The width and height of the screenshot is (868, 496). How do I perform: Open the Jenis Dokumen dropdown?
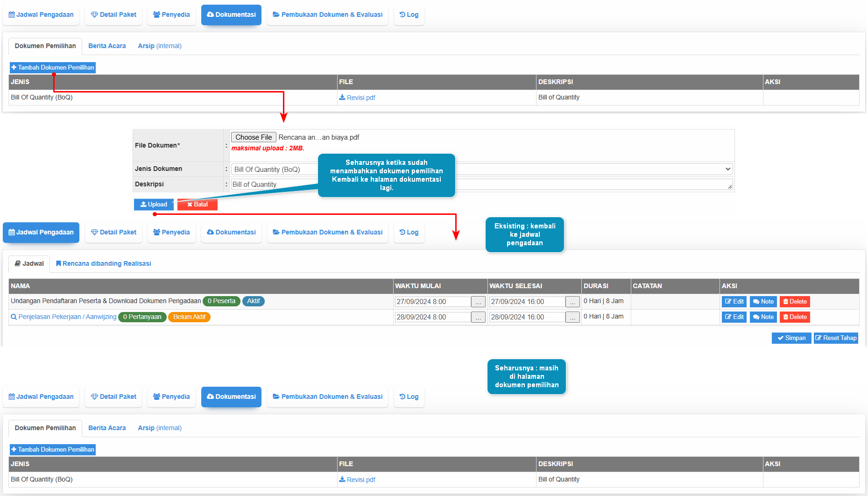482,169
